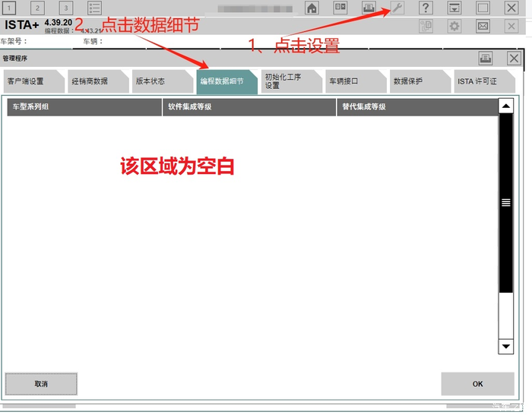Select session tab number 3
This screenshot has height=415, width=532.
pyautogui.click(x=65, y=8)
